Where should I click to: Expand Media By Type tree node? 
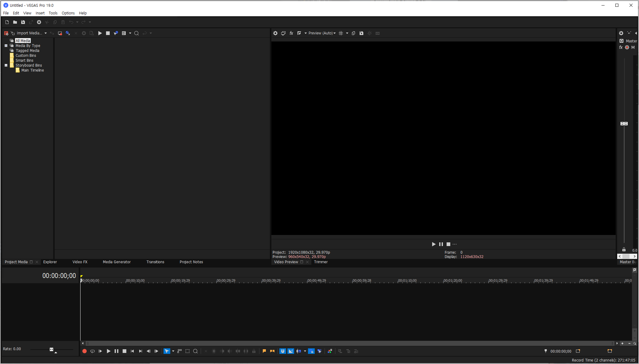[6, 45]
